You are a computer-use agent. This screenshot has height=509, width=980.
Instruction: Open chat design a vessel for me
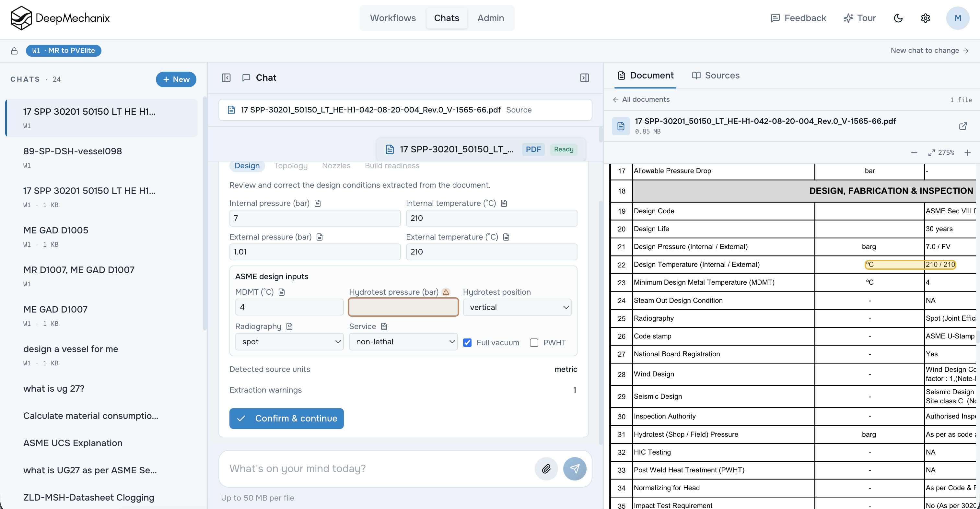101,356
